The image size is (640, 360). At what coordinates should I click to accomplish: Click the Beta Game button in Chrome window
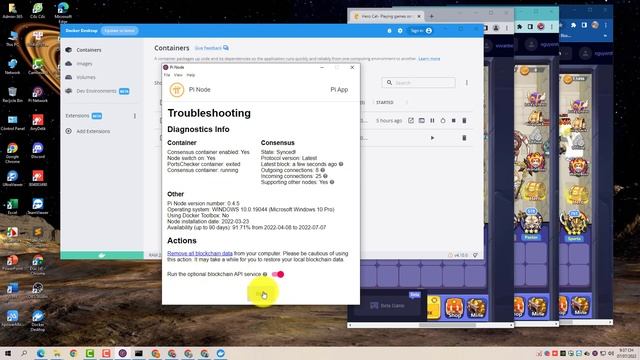click(387, 305)
